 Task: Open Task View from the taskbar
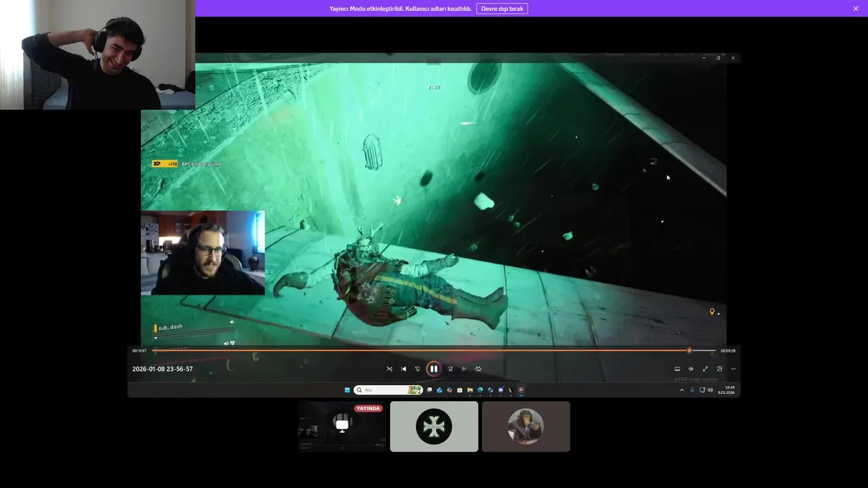(429, 390)
